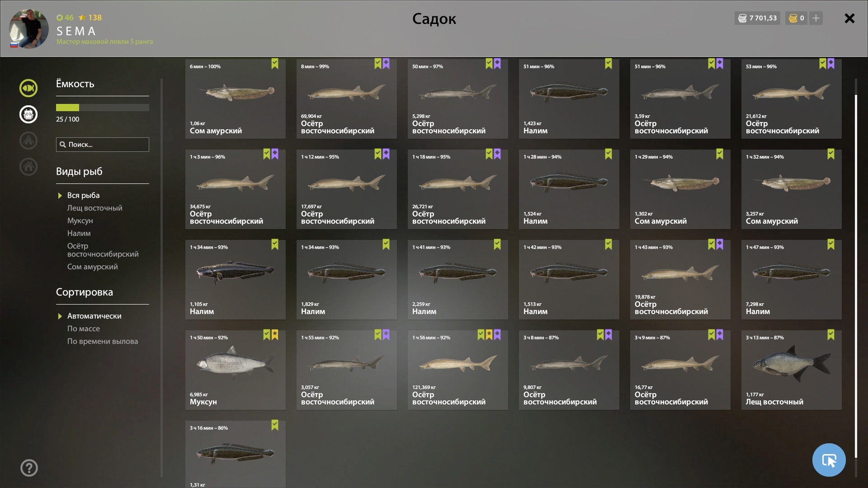The height and width of the screenshot is (488, 868).
Task: Sort by catch time (По времени вылова)
Action: [103, 341]
